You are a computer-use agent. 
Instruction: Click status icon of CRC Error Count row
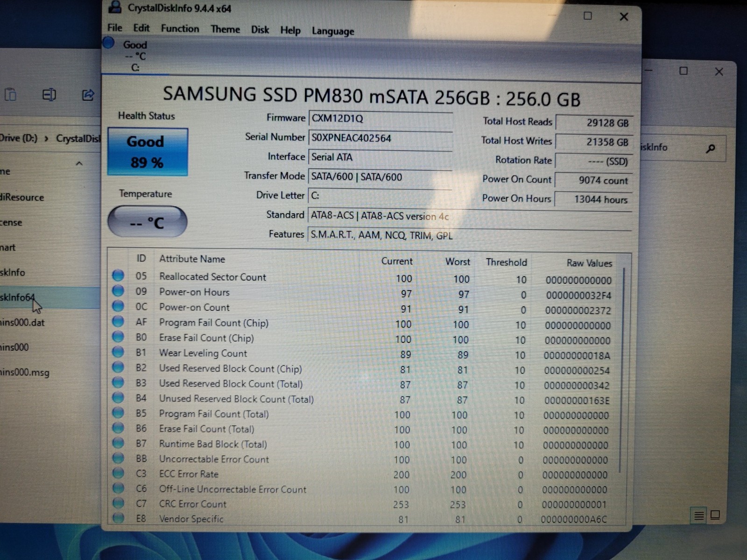118,503
